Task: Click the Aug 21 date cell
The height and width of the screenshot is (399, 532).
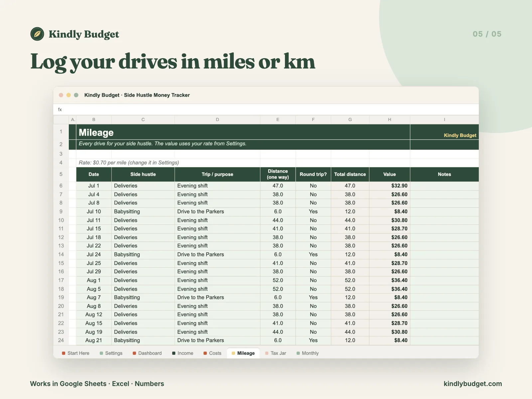Action: pyautogui.click(x=94, y=340)
